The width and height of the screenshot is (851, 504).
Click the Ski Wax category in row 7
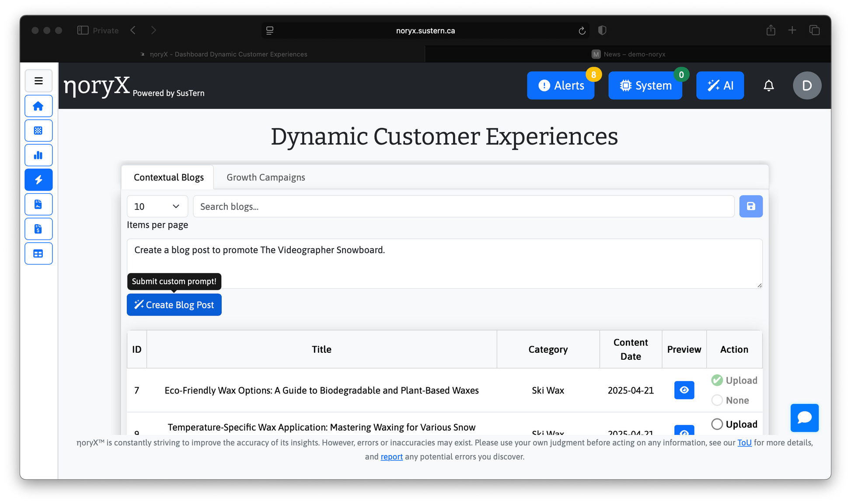click(x=548, y=390)
